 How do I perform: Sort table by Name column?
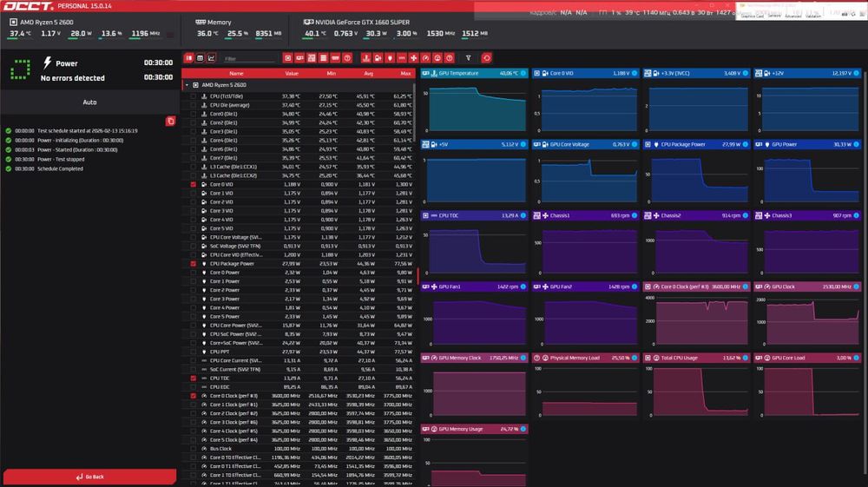point(236,74)
